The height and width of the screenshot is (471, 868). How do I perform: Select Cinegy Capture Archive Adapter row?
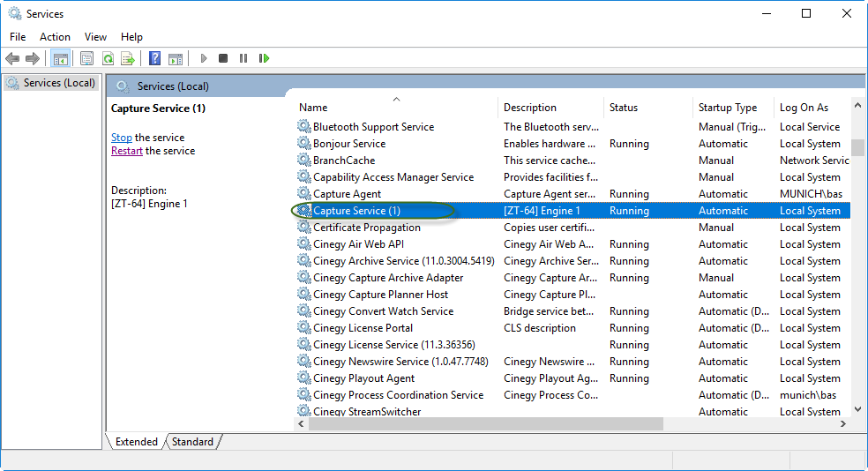click(572, 277)
